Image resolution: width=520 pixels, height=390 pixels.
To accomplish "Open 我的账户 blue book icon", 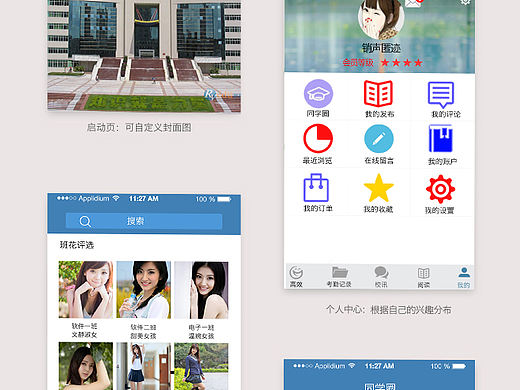I will pos(440,138).
